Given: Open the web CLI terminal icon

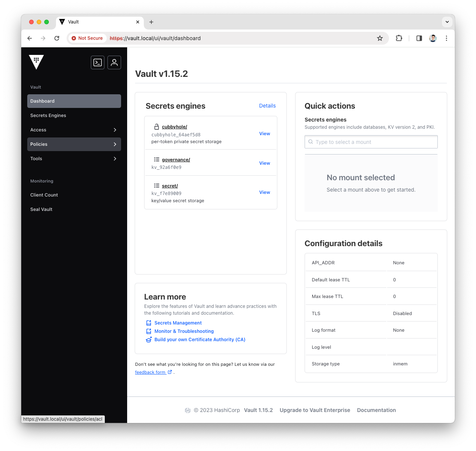Looking at the screenshot, I should tap(97, 62).
